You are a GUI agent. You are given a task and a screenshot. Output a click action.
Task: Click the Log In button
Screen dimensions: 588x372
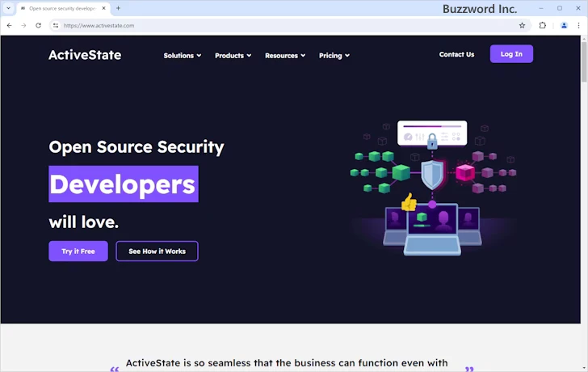(x=511, y=54)
